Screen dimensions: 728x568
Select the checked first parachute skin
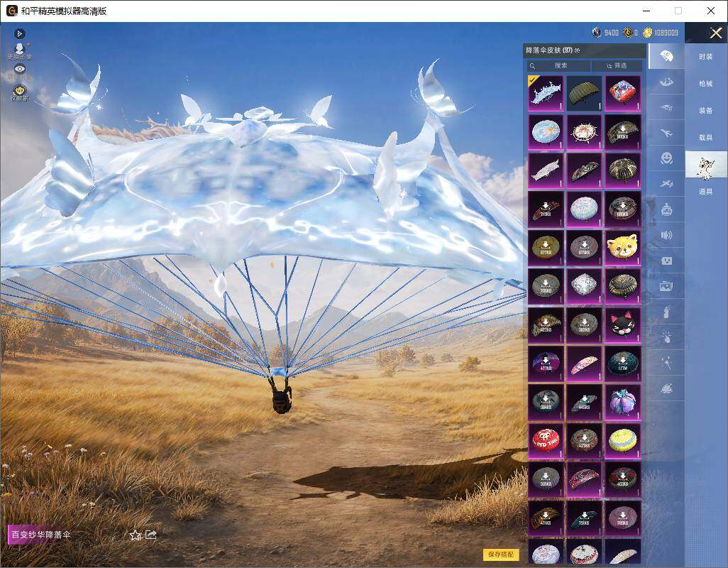point(546,93)
